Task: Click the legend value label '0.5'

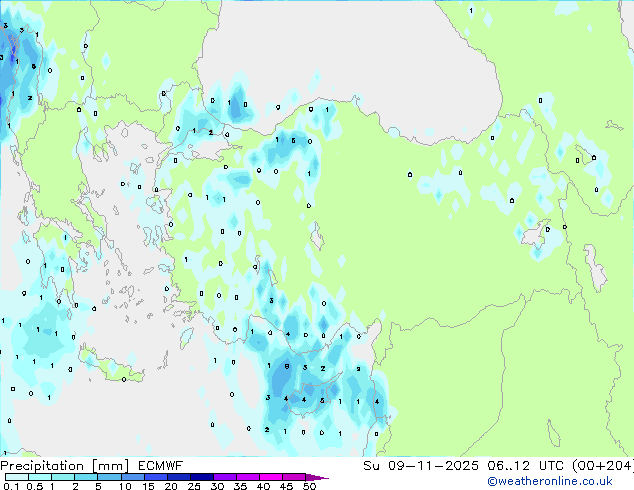Action: 35,486
